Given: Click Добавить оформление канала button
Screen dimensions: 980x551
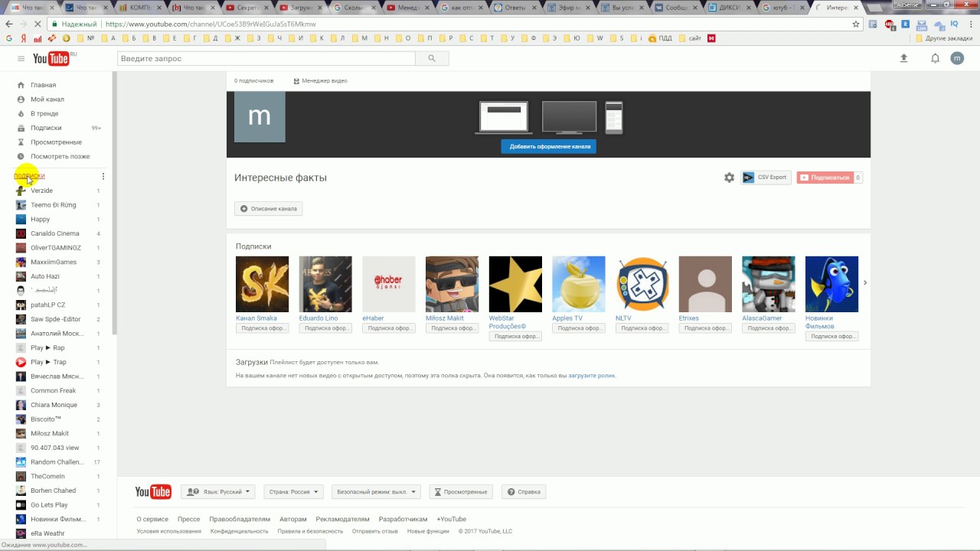Looking at the screenshot, I should coord(549,146).
